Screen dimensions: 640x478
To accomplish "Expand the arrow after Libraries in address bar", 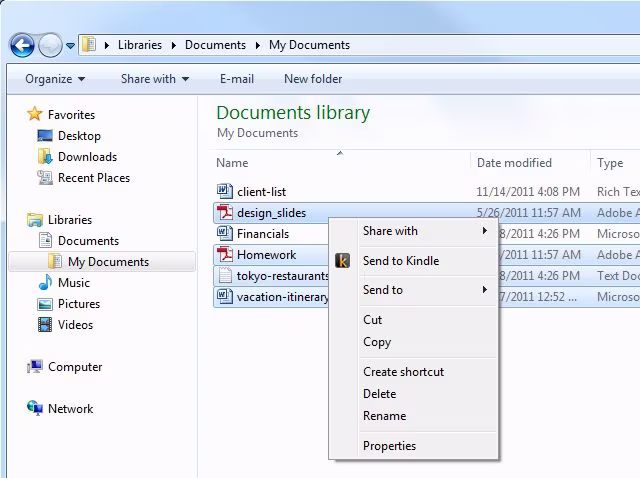I will pos(174,45).
